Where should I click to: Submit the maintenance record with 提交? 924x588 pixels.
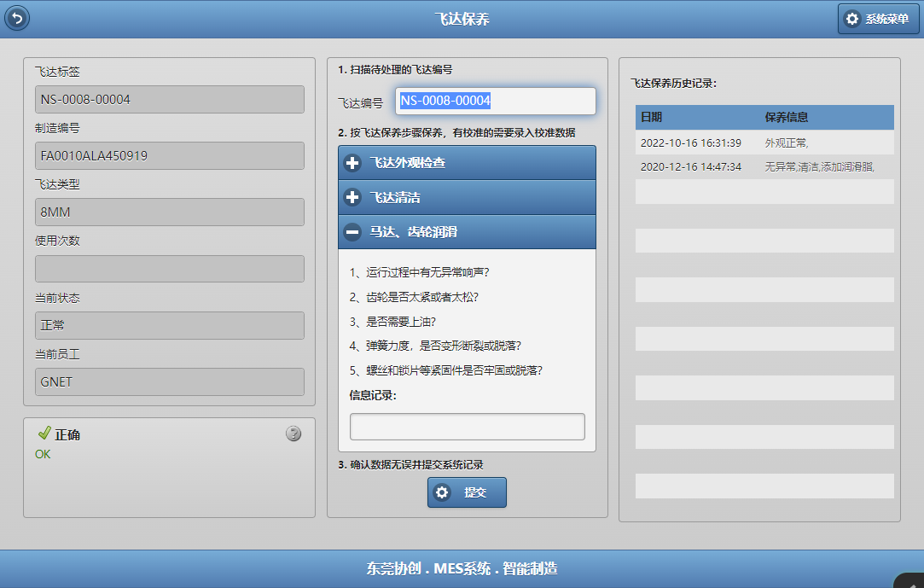coord(467,492)
